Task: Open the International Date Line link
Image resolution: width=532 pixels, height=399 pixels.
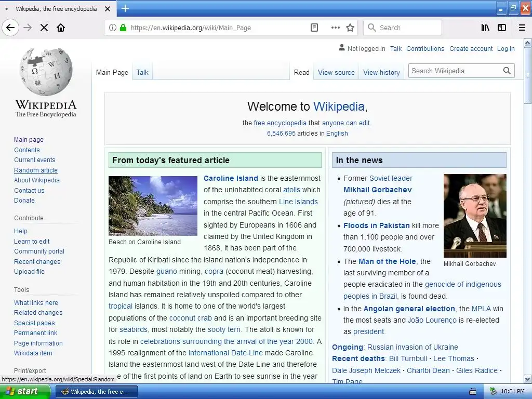Action: click(x=225, y=353)
